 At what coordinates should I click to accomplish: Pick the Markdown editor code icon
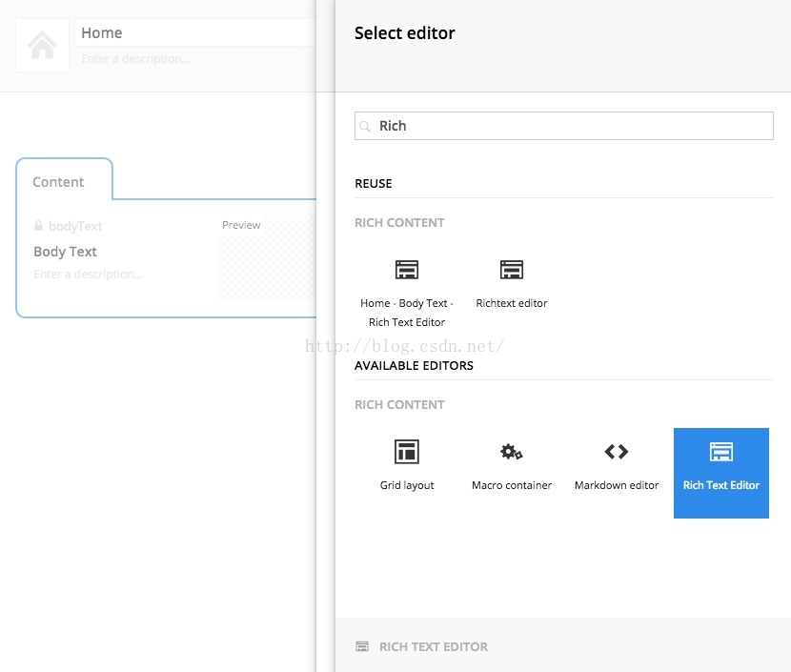tap(616, 451)
